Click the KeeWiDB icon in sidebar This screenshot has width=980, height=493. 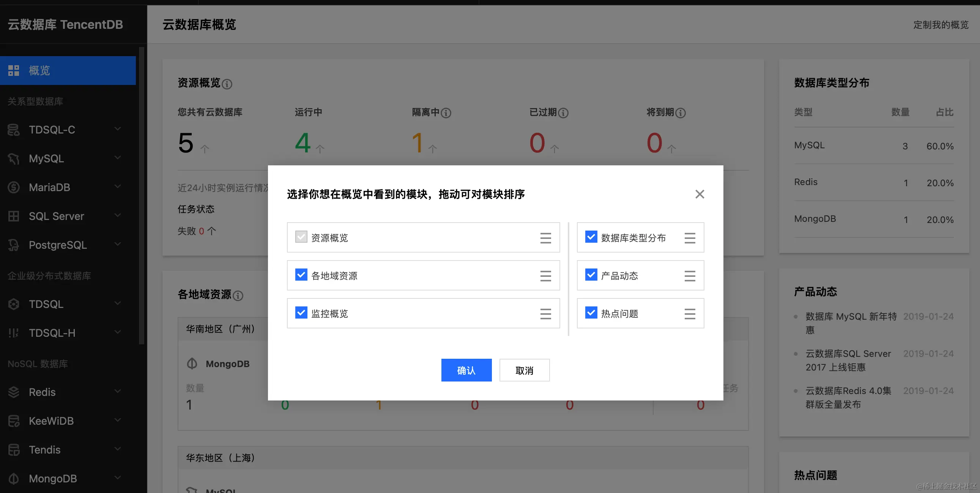[x=14, y=421]
